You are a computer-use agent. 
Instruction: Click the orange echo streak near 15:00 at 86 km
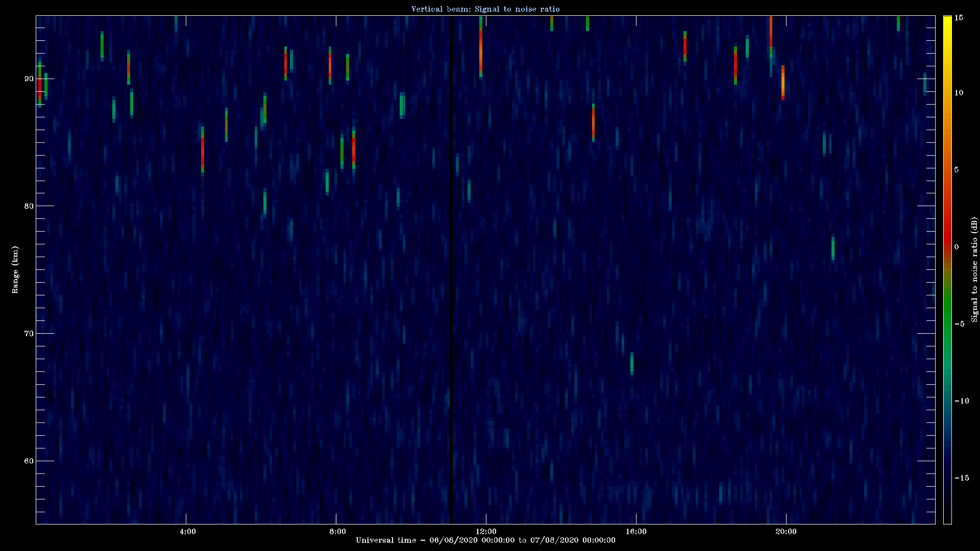593,122
